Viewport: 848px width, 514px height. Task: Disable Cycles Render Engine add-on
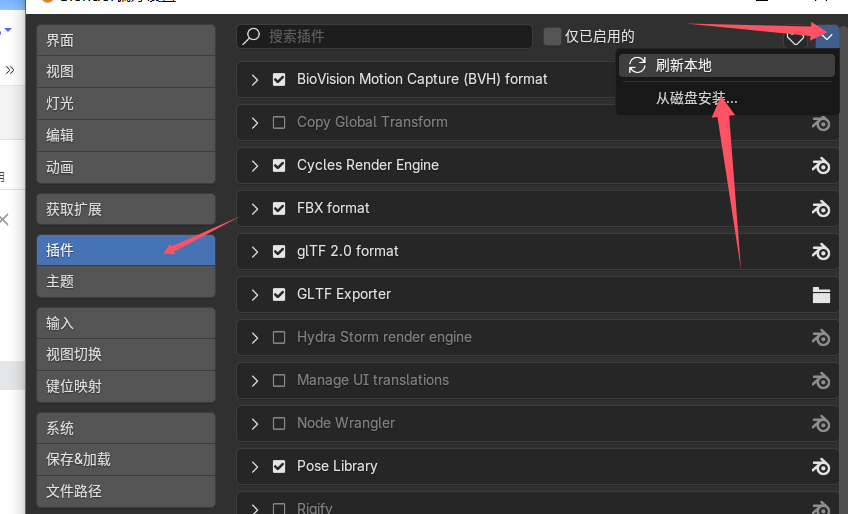tap(279, 166)
